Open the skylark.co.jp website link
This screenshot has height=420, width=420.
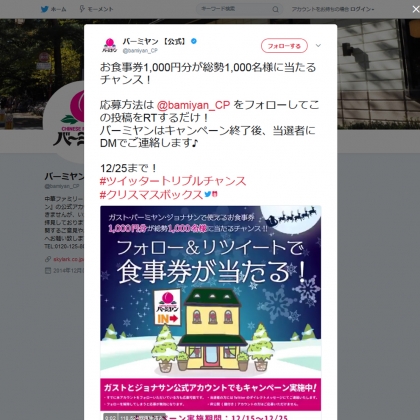click(x=68, y=259)
